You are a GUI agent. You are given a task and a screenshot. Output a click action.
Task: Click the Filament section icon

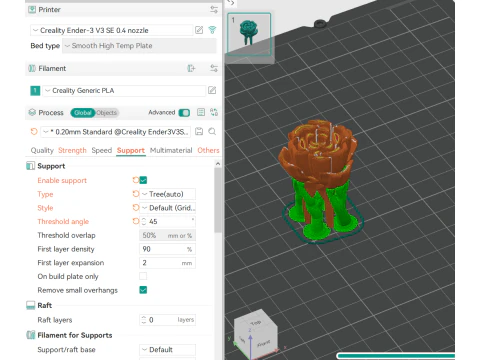[32, 68]
